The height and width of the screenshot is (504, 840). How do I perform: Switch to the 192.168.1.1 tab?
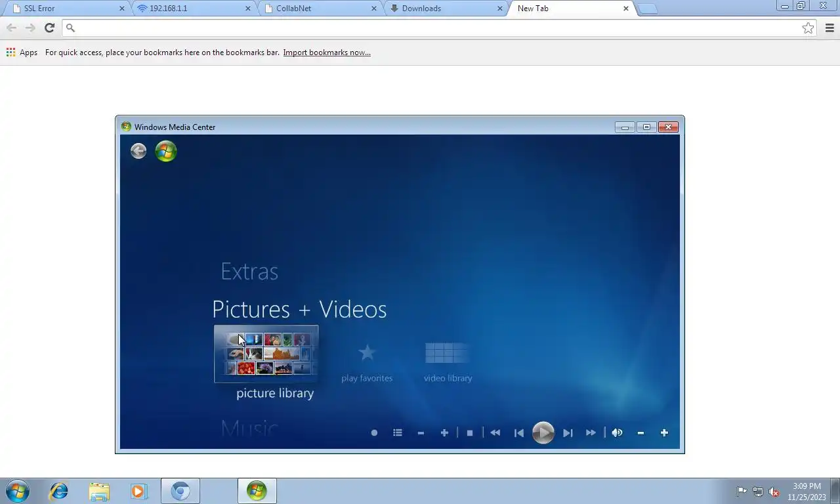(194, 9)
